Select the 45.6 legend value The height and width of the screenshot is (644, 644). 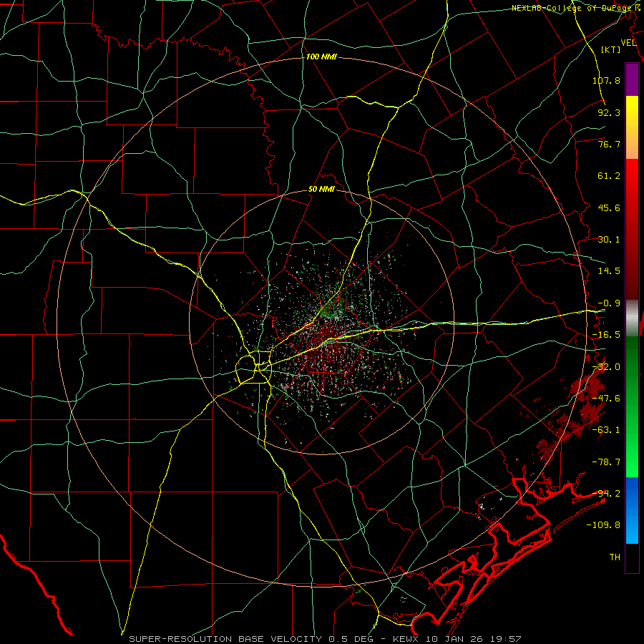click(609, 208)
